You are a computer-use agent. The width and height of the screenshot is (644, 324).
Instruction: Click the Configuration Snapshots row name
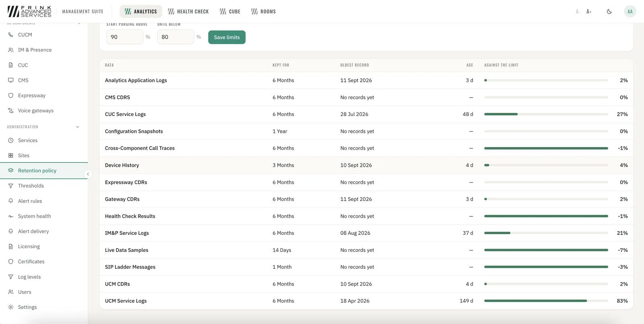(134, 131)
